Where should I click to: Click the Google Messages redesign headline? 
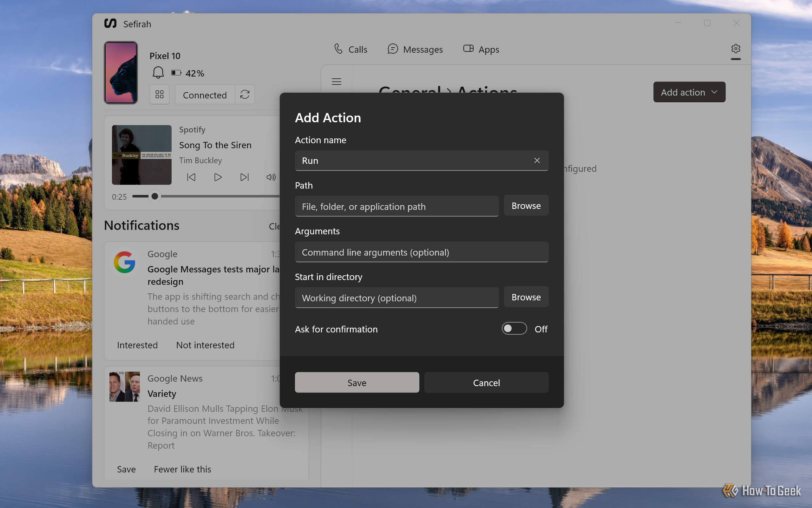213,275
